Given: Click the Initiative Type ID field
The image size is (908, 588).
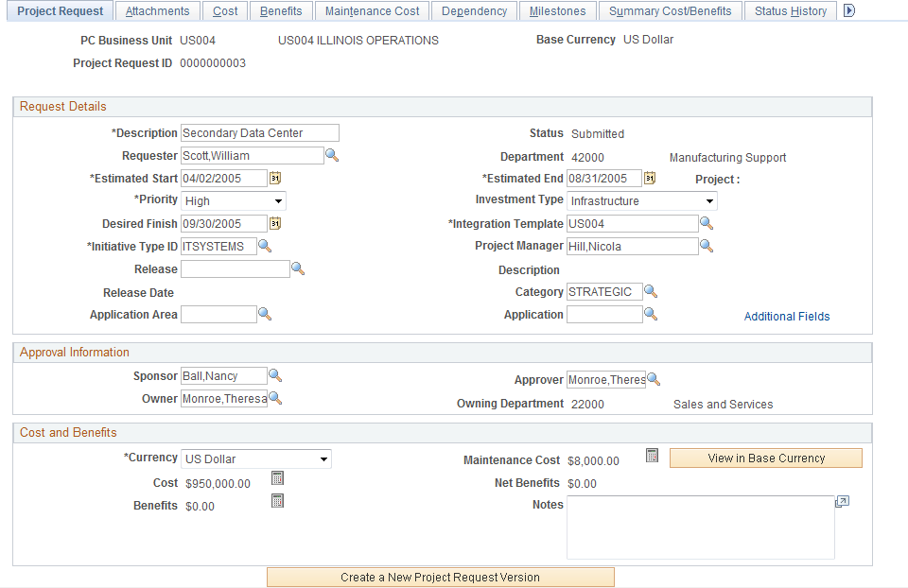Looking at the screenshot, I should pyautogui.click(x=218, y=246).
